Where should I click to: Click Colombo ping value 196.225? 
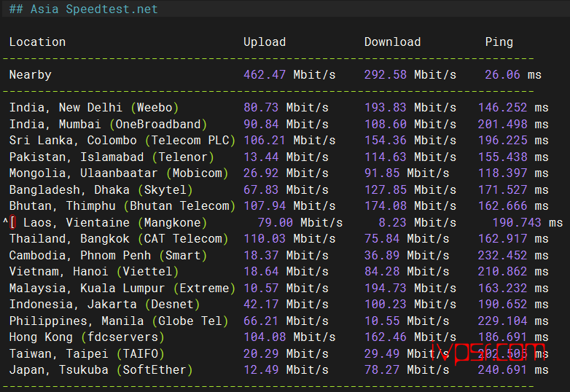[x=502, y=140]
